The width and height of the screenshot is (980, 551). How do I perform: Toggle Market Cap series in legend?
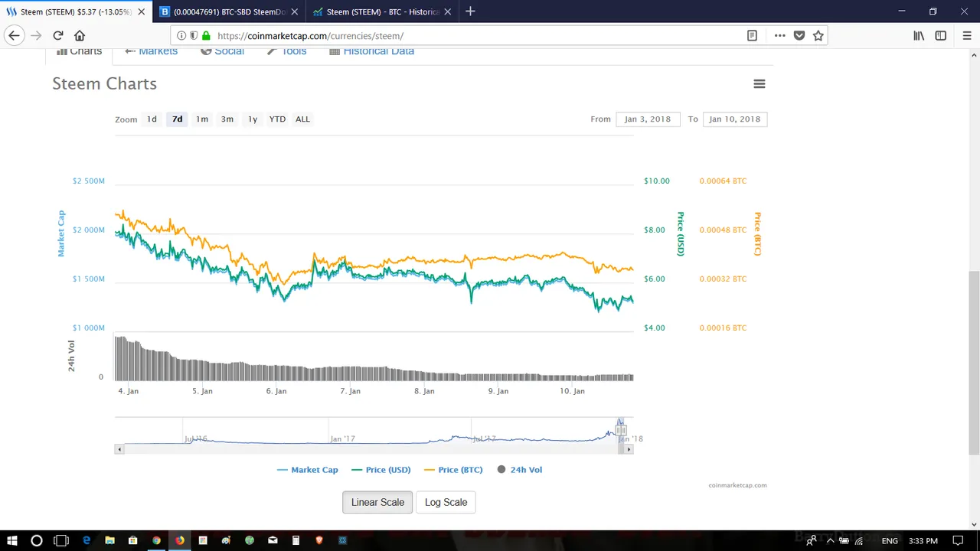click(x=308, y=470)
